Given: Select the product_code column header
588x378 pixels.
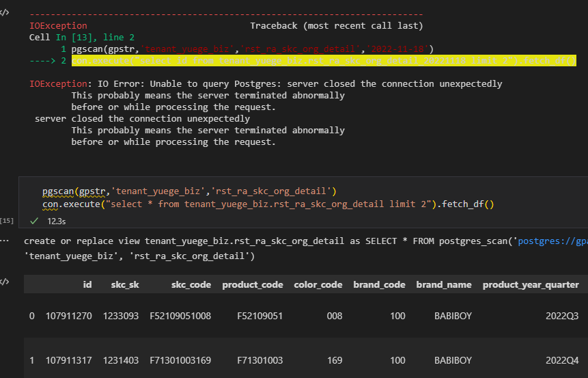Looking at the screenshot, I should tap(253, 284).
